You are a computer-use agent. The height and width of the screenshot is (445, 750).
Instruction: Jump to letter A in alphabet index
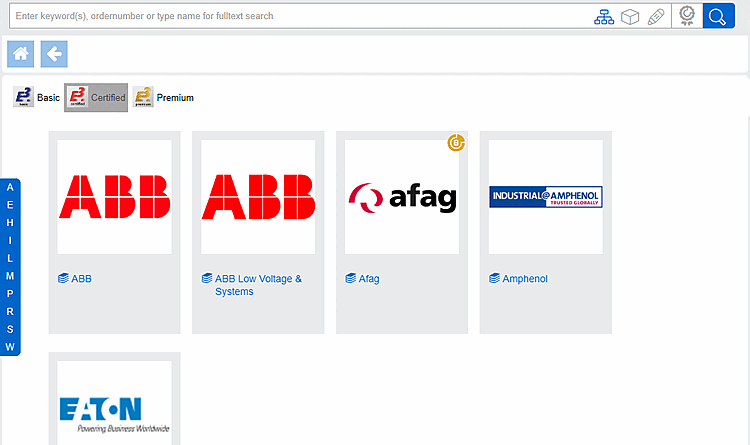tap(10, 188)
